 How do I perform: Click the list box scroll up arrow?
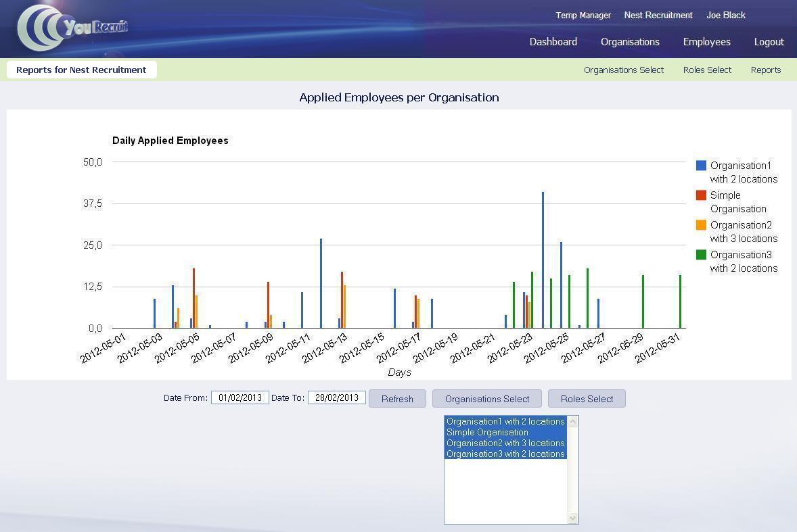[x=573, y=422]
